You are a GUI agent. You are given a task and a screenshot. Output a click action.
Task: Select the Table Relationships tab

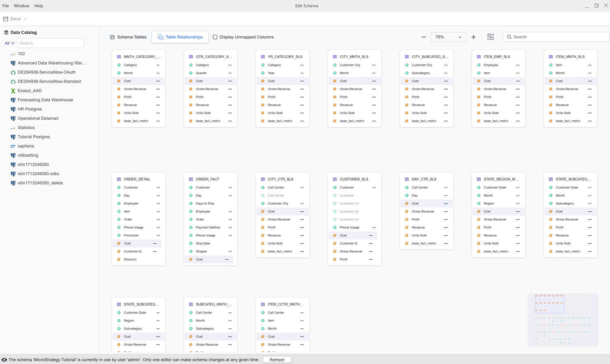pyautogui.click(x=180, y=37)
